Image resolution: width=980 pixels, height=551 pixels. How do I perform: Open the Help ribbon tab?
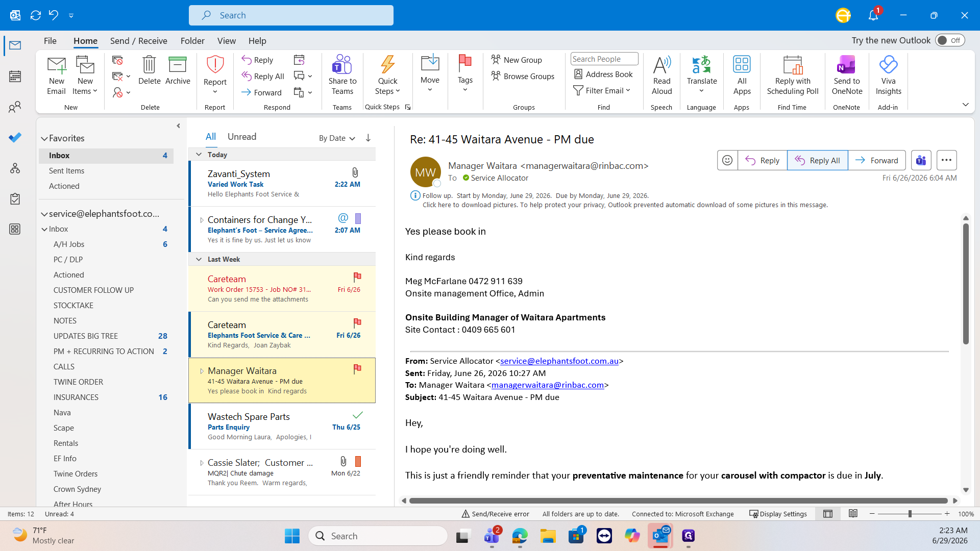point(257,41)
